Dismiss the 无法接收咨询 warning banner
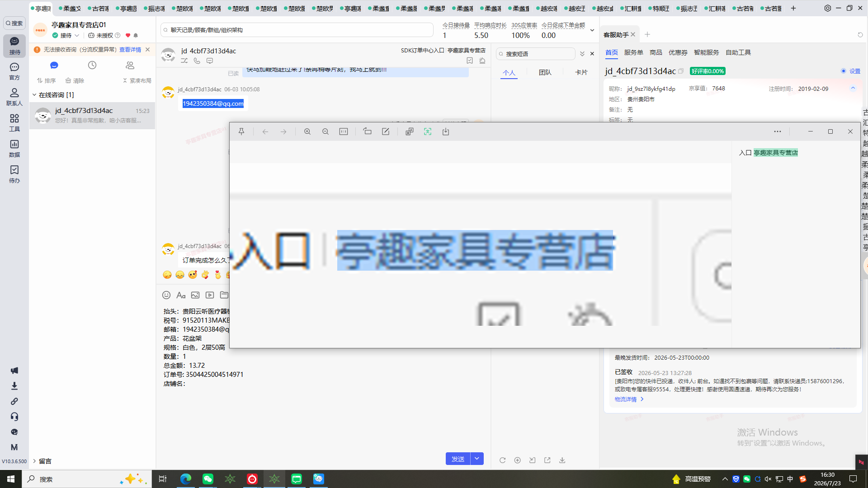This screenshot has width=868, height=488. [148, 50]
